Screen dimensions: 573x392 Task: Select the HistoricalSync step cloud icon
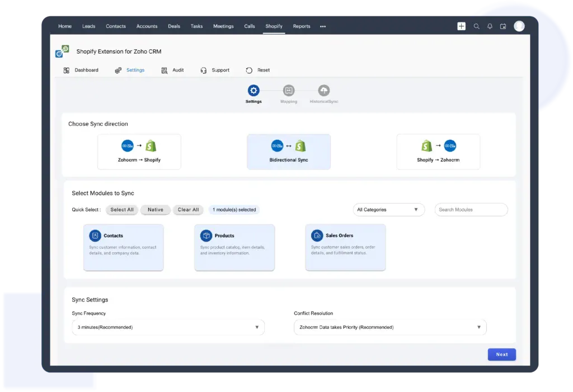click(x=324, y=90)
